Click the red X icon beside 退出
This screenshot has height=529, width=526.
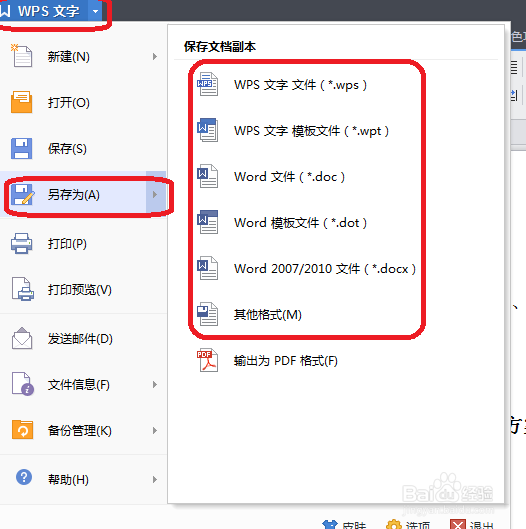pyautogui.click(x=458, y=525)
